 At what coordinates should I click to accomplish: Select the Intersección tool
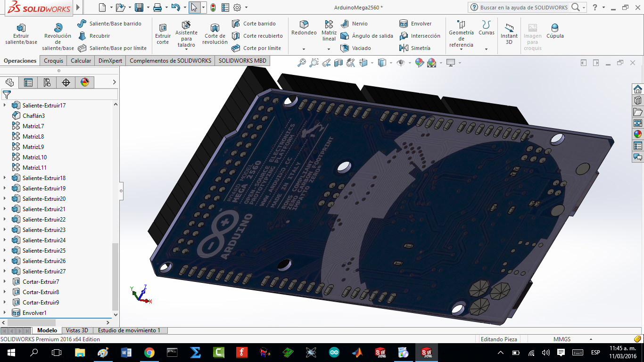(420, 36)
